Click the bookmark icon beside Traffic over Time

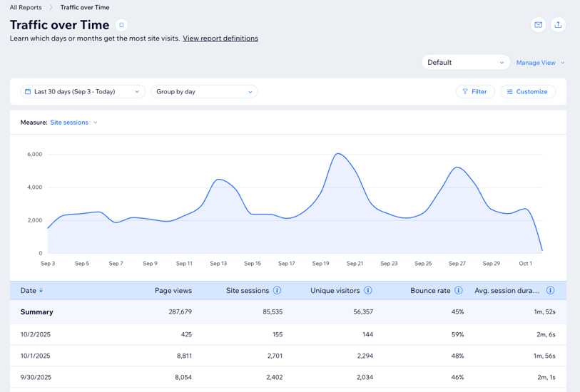(x=121, y=25)
